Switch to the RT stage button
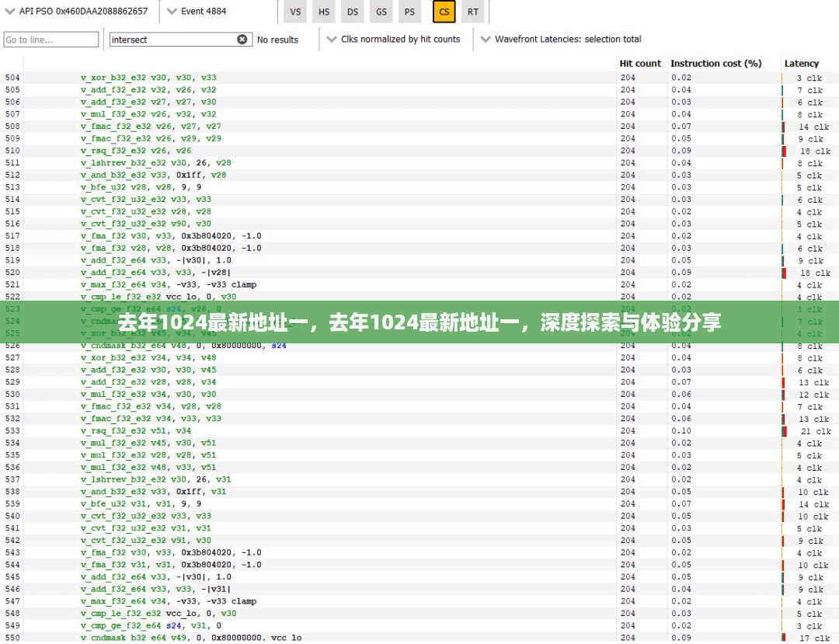The image size is (839, 644). [x=472, y=12]
